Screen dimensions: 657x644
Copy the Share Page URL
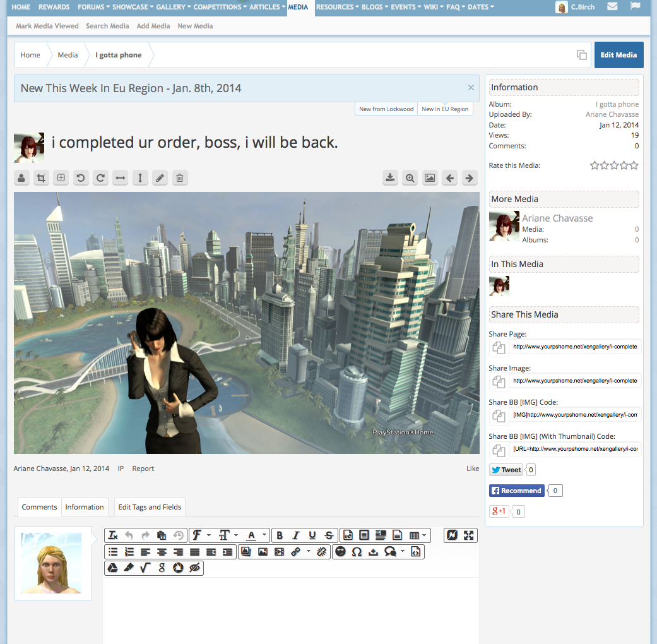(499, 347)
